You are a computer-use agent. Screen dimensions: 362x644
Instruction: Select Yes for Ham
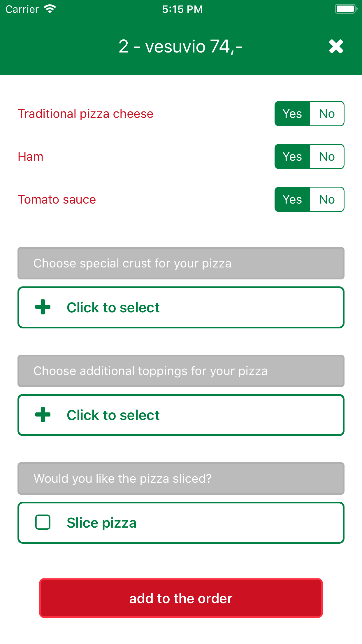292,157
